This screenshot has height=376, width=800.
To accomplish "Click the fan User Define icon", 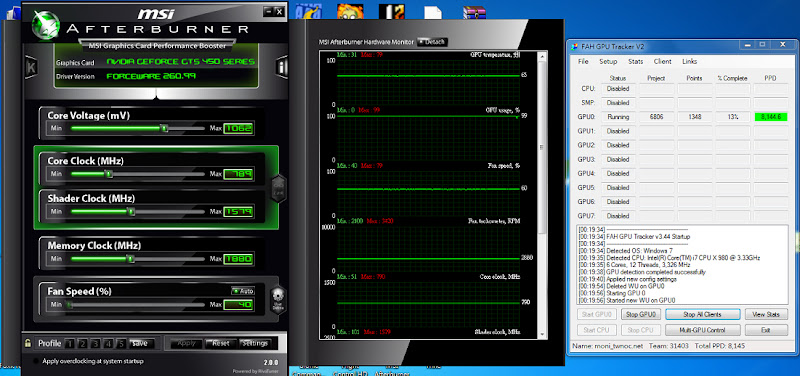I will click(278, 299).
